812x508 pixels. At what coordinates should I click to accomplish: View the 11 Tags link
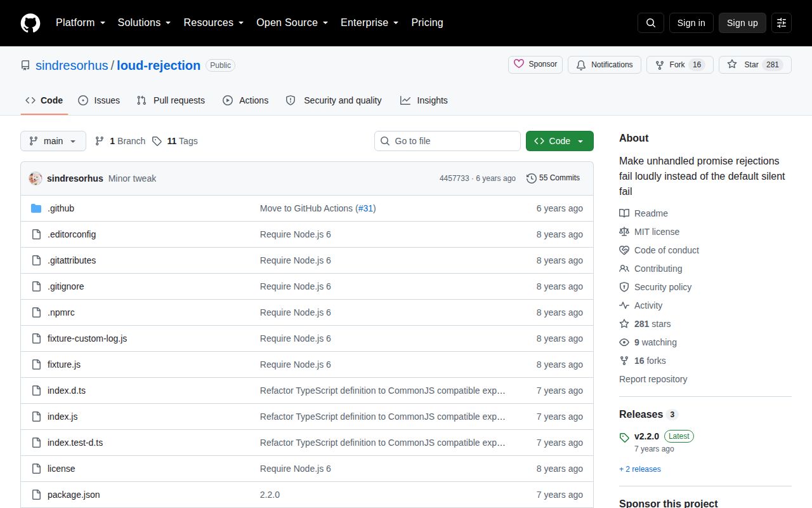pos(175,141)
